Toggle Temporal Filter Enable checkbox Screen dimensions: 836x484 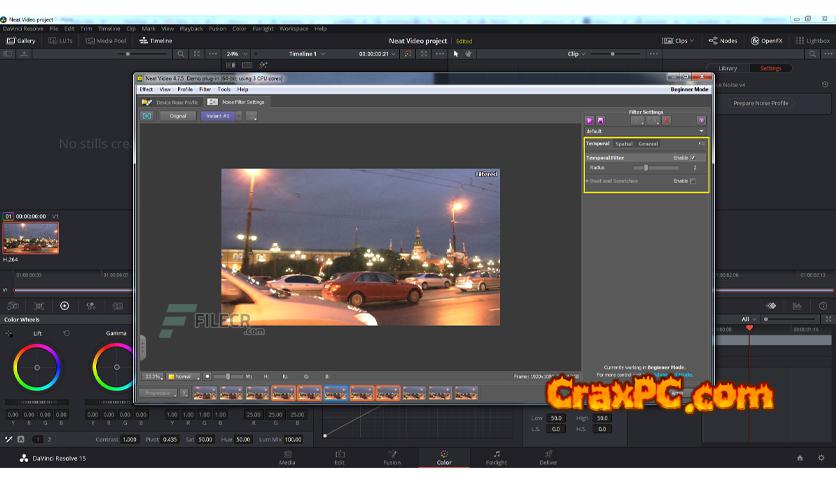pos(693,157)
